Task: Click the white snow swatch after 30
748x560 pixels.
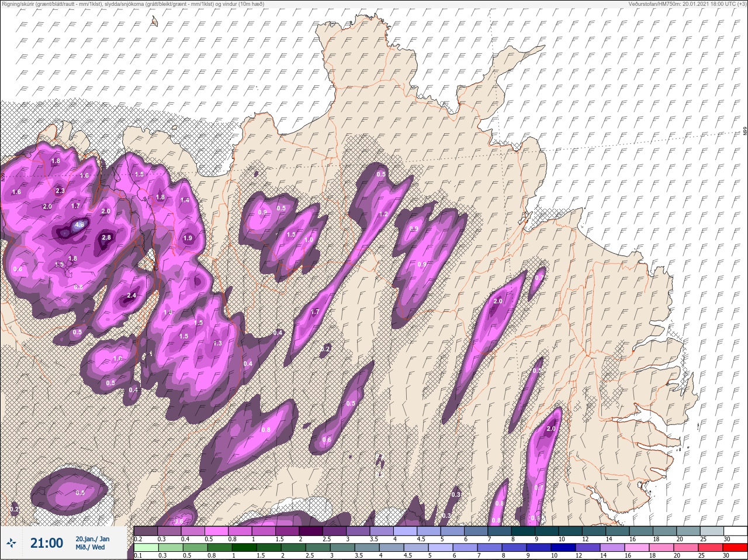Action: 735,531
